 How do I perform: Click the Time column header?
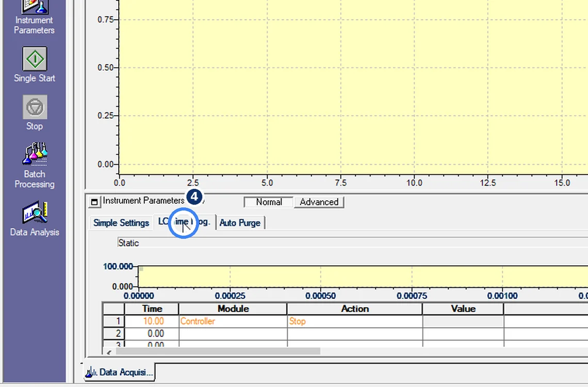pos(152,309)
